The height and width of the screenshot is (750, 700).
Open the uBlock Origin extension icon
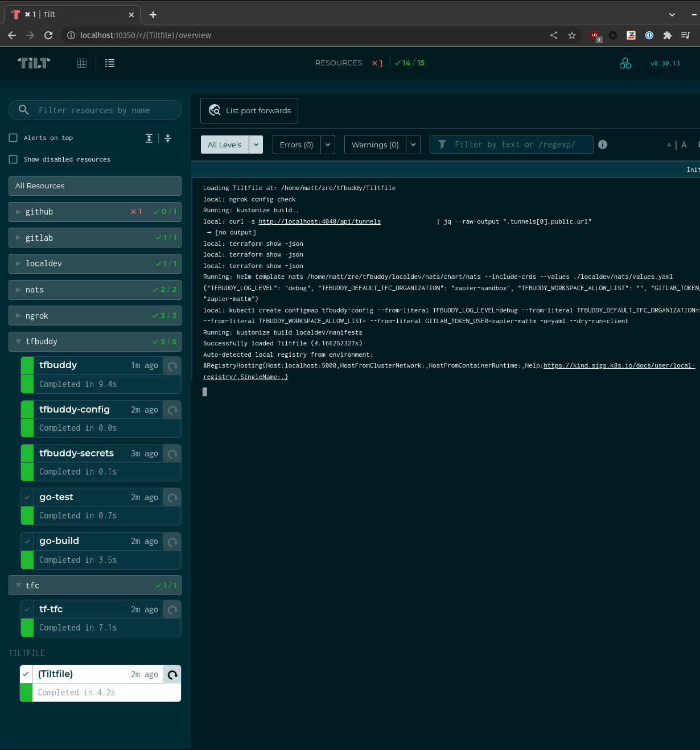(x=595, y=36)
